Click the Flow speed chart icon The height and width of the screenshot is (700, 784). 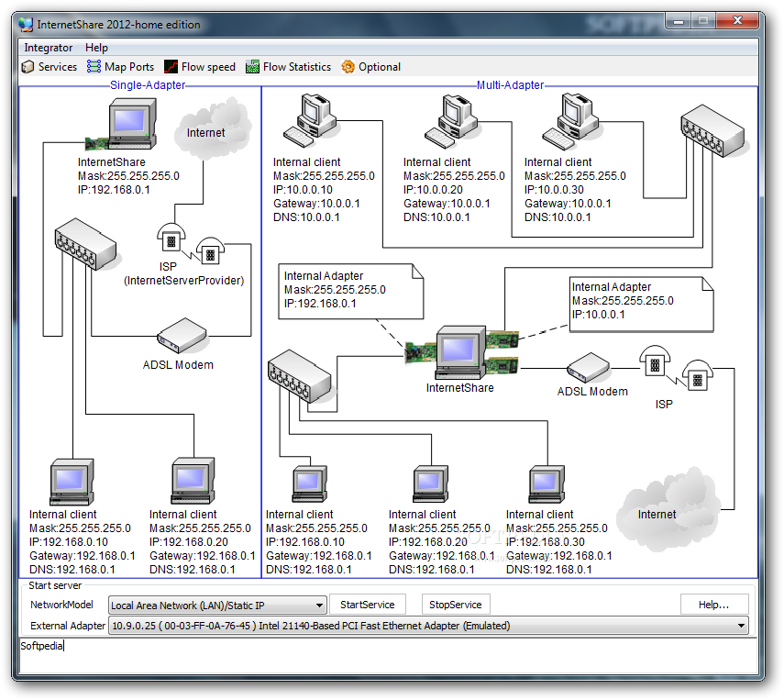click(x=171, y=67)
